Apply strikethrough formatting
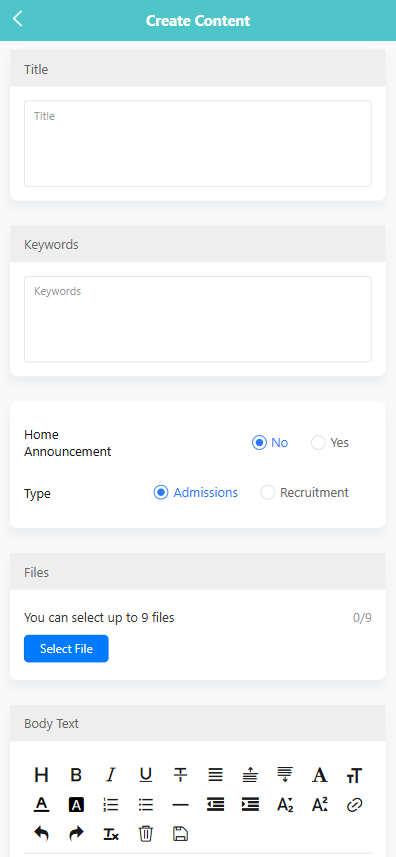396x857 pixels. pos(180,775)
